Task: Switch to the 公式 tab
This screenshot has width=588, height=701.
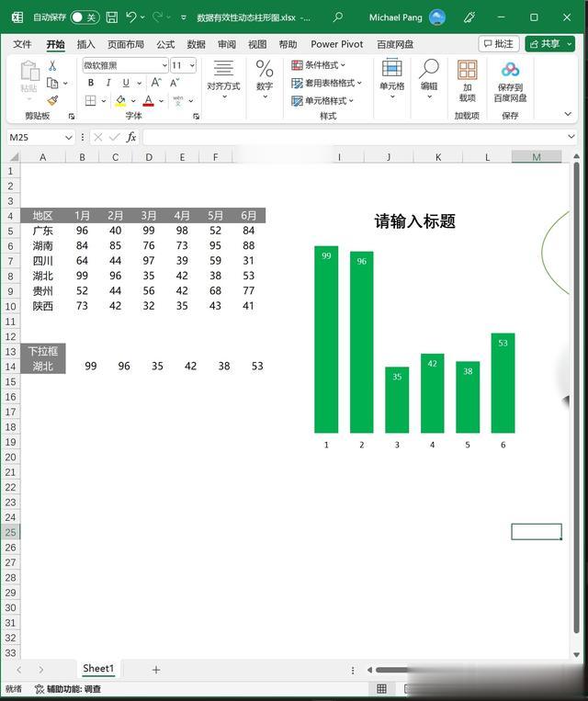Action: point(165,44)
